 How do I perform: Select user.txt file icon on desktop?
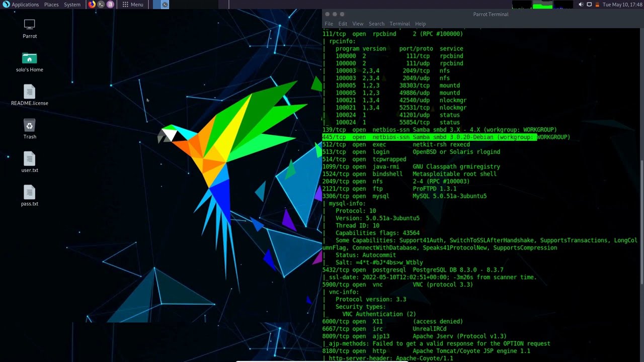click(29, 159)
